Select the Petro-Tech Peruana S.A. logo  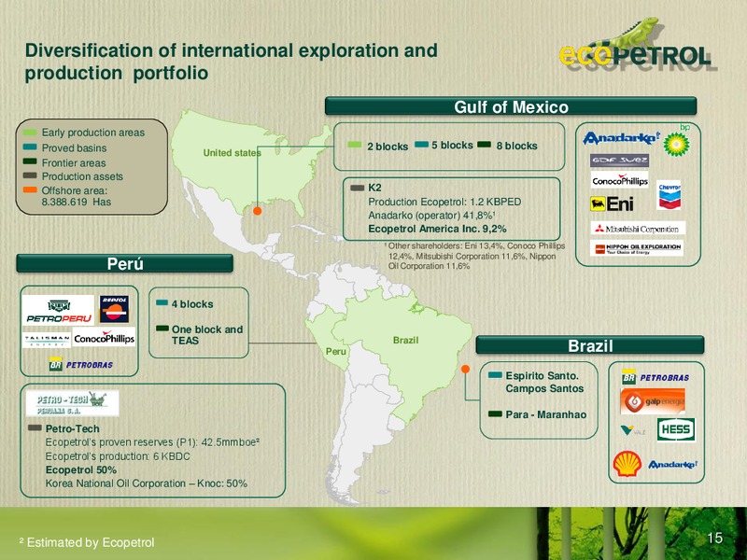(x=73, y=403)
